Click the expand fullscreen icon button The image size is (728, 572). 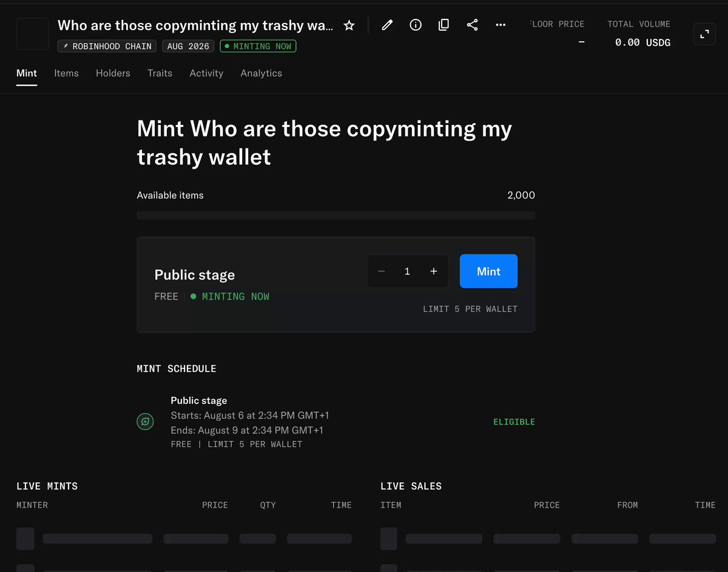click(704, 35)
